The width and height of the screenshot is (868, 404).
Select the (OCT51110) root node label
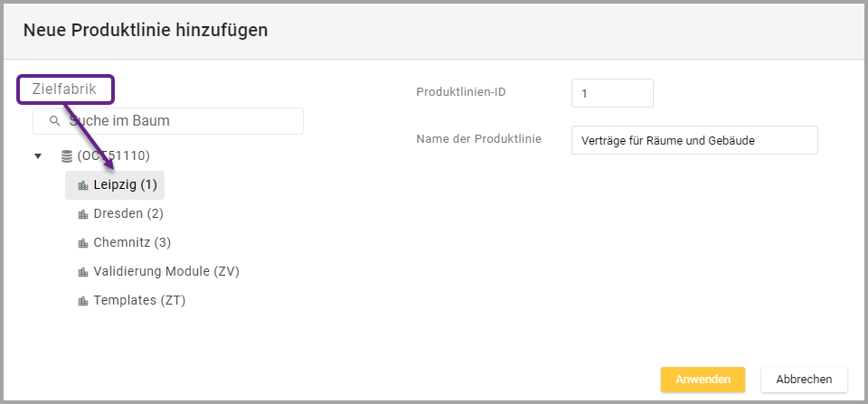click(x=113, y=156)
